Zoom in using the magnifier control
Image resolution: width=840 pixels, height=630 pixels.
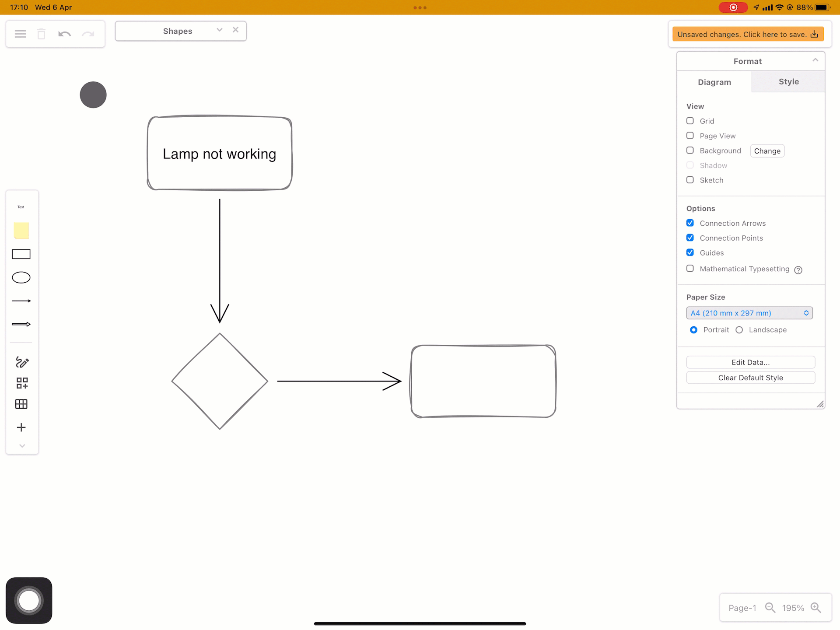pos(816,607)
